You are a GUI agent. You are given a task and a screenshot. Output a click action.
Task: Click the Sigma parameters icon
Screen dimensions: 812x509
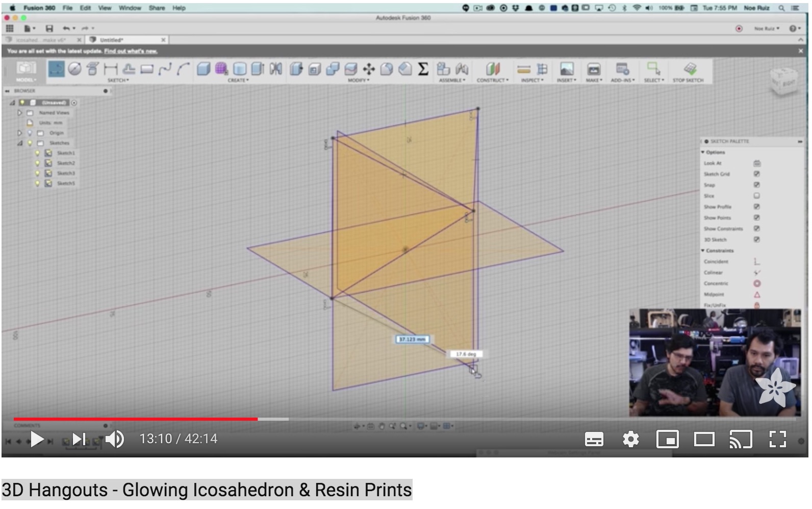click(423, 69)
